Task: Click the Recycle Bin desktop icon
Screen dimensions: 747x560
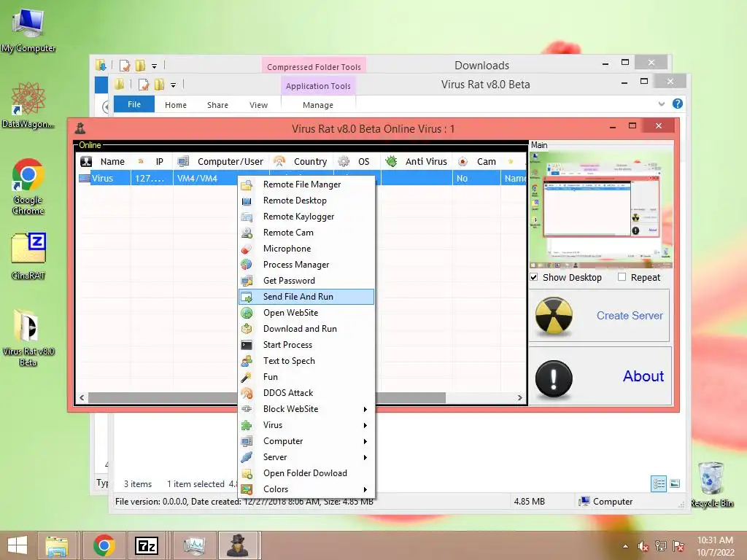Action: click(712, 484)
